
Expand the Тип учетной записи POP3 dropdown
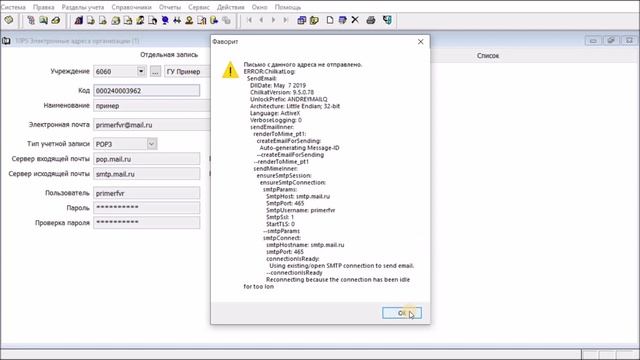pos(151,144)
